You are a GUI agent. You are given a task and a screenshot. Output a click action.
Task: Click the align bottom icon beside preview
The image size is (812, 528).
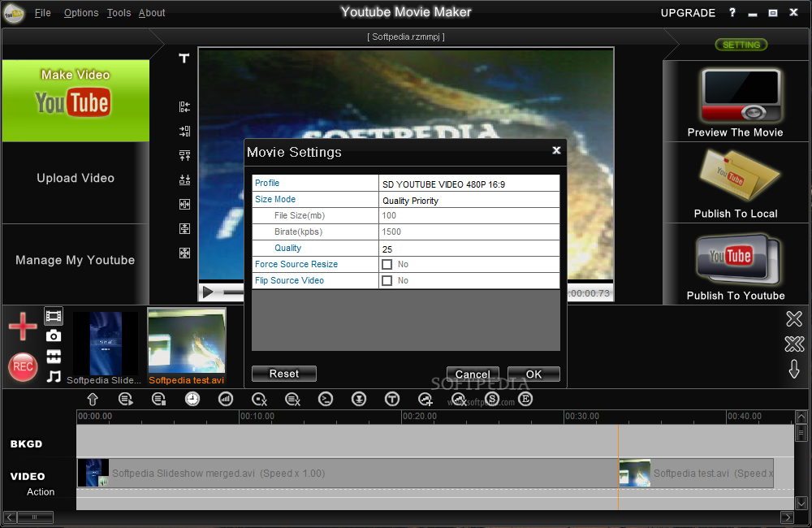tap(184, 180)
